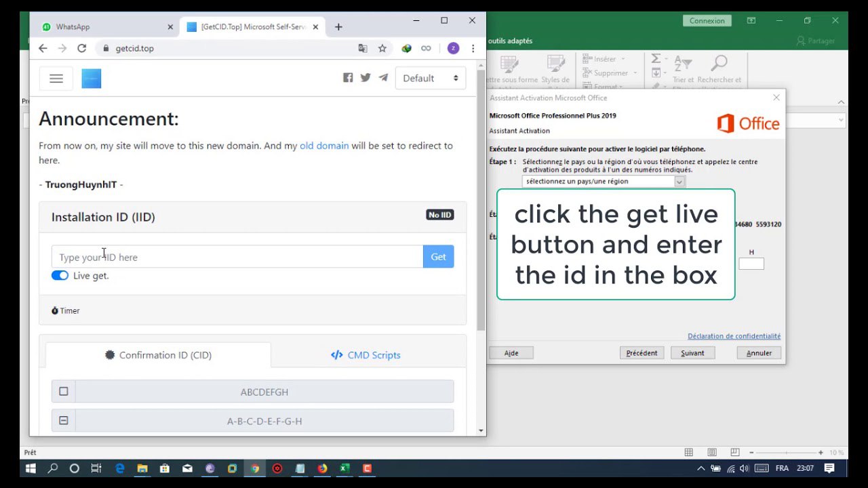Switch to CMD Scripts tab
Viewport: 868px width, 488px height.
point(366,355)
